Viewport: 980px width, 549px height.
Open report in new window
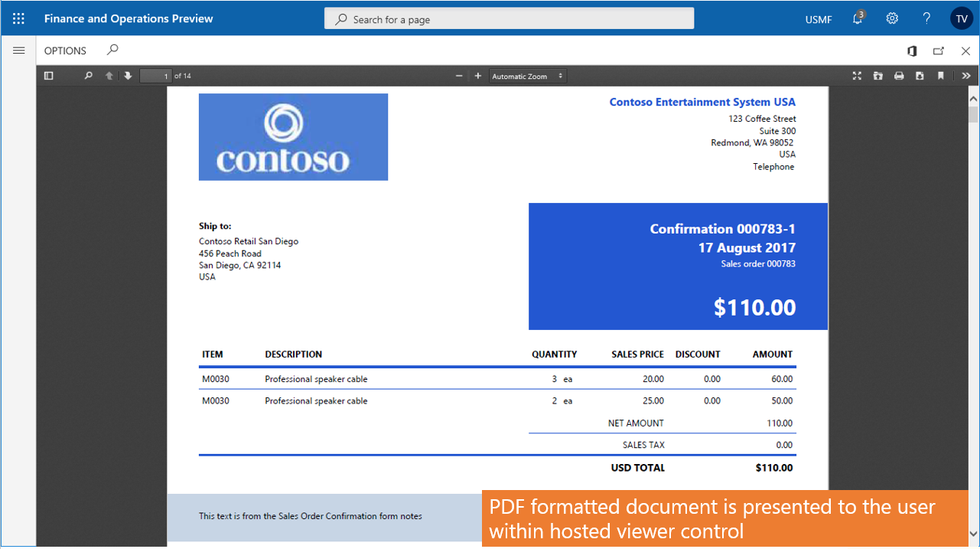point(939,51)
